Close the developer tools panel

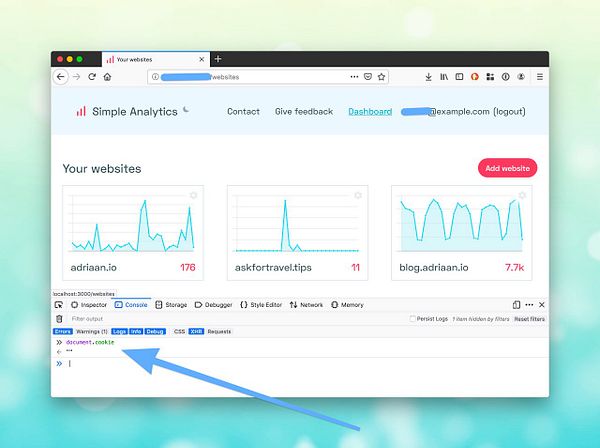click(541, 305)
